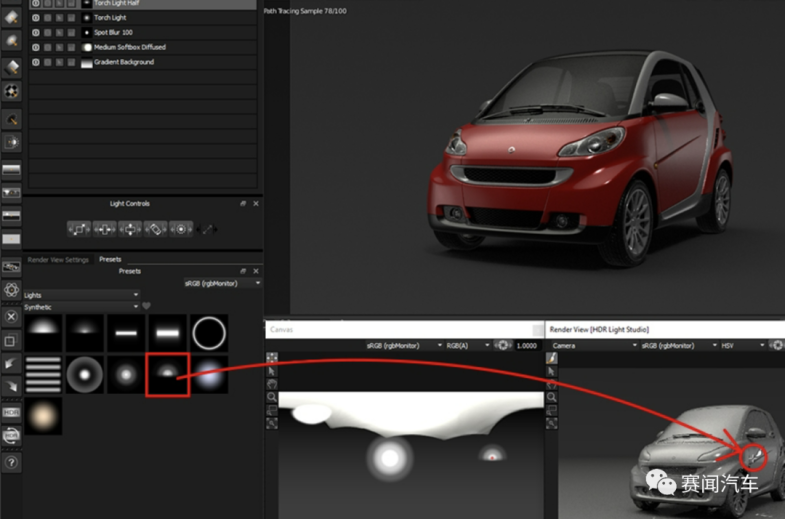Open the Canvas RGB(A) channel dropdown

[x=465, y=345]
